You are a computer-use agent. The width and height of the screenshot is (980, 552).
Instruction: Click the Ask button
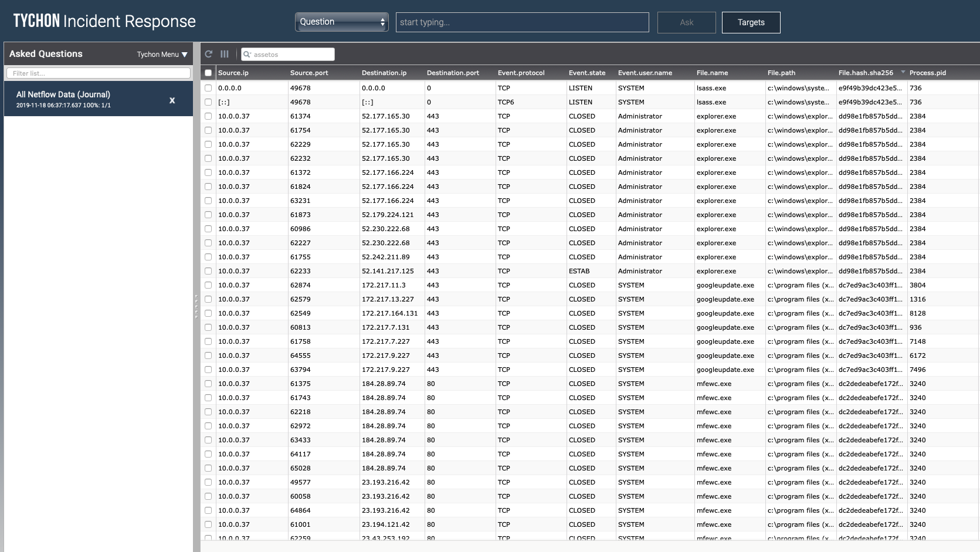687,22
